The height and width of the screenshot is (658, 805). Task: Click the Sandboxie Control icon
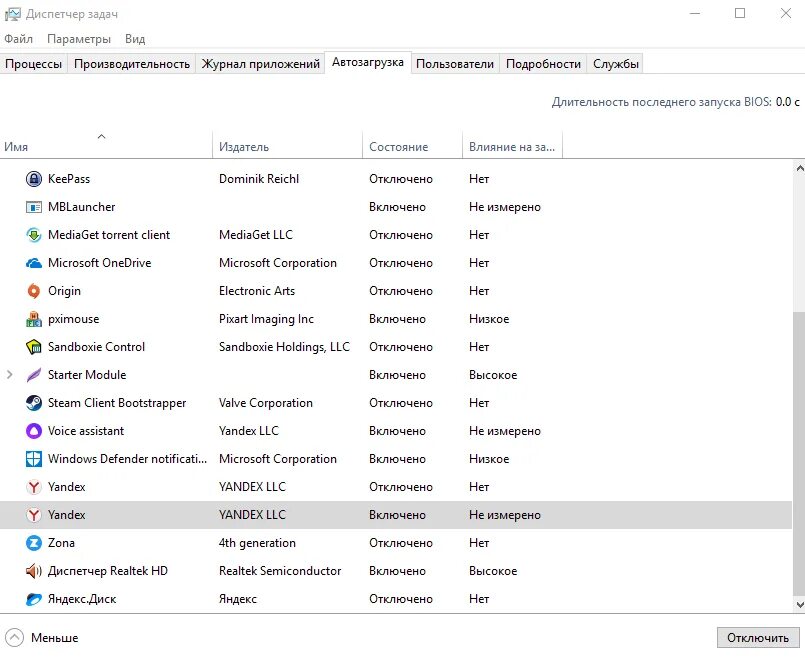[x=34, y=347]
